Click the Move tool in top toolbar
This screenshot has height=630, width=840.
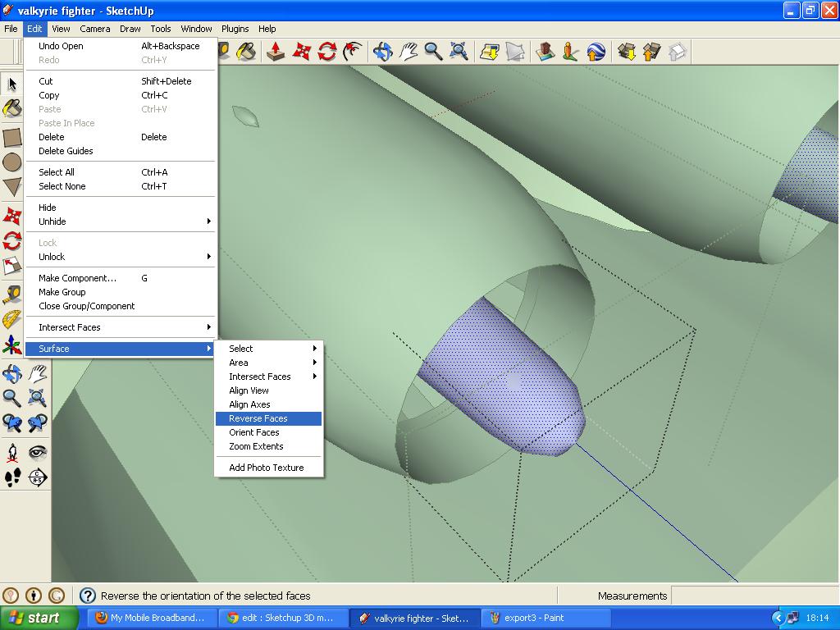[x=302, y=52]
